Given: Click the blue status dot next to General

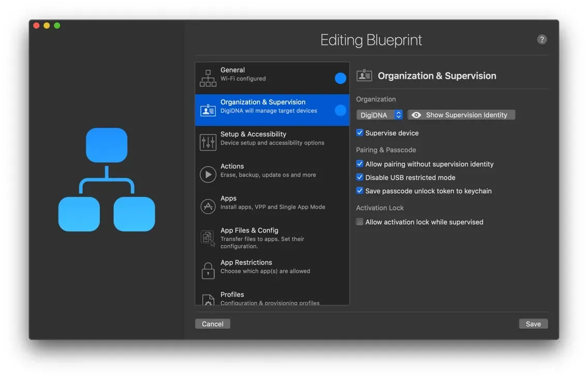Looking at the screenshot, I should (340, 78).
